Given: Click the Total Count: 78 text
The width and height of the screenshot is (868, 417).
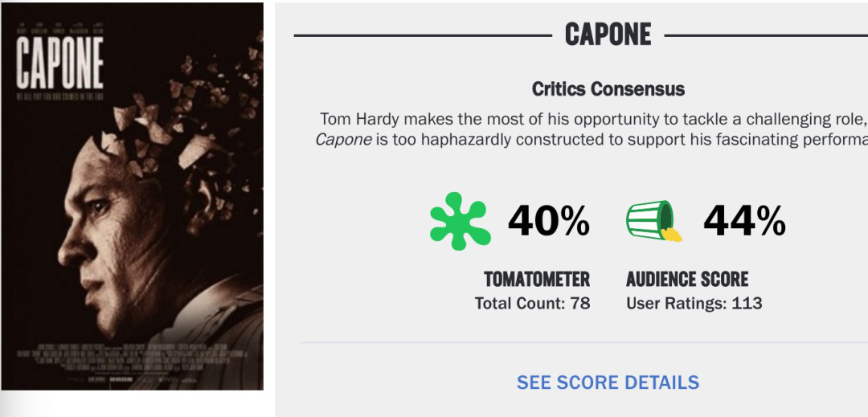Looking at the screenshot, I should pyautogui.click(x=533, y=303).
